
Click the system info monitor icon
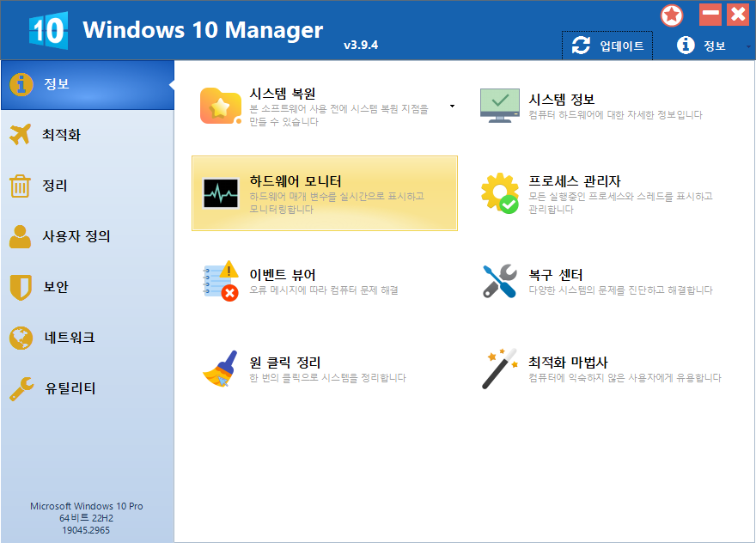click(x=500, y=106)
